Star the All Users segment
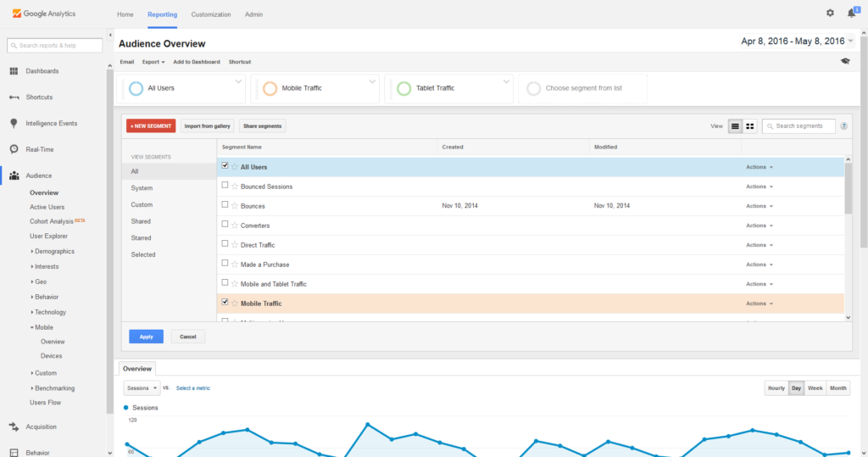This screenshot has height=457, width=868. [x=235, y=167]
